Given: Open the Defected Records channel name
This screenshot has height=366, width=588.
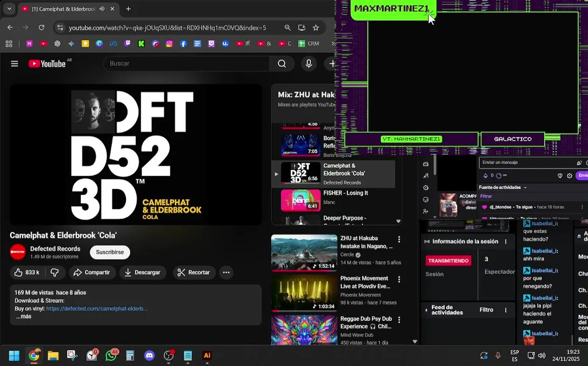Looking at the screenshot, I should click(x=55, y=249).
